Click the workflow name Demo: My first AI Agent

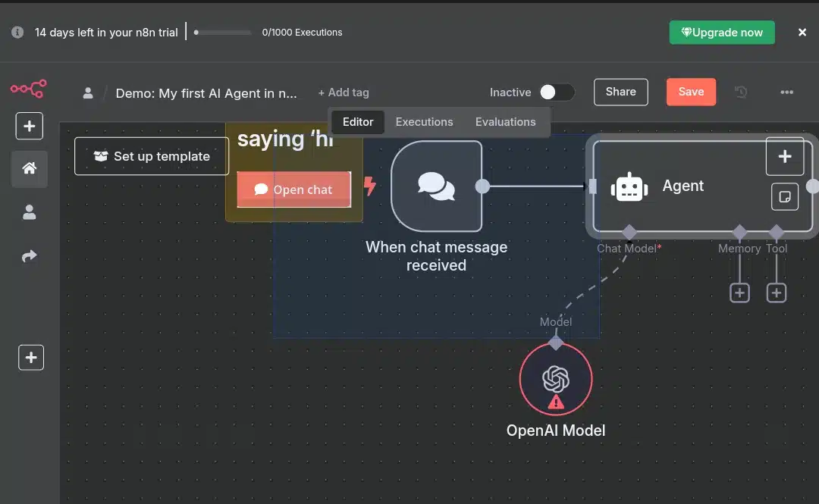pos(206,93)
